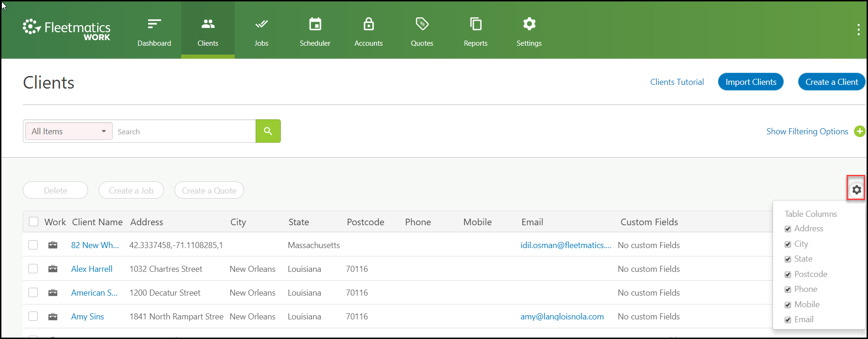Go to the Dashboard tab label

click(x=154, y=43)
